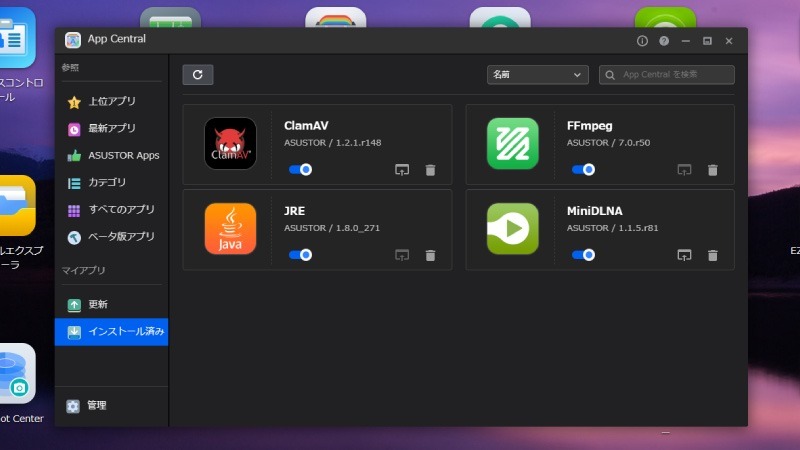Click the refresh button in the toolbar
Screen dimensions: 800x450
[x=198, y=75]
